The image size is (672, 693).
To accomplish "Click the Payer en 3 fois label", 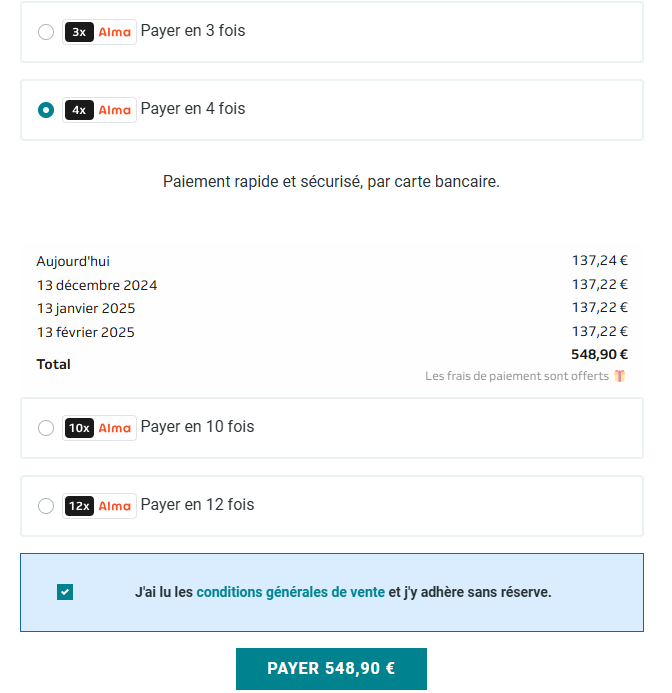I will tap(193, 31).
